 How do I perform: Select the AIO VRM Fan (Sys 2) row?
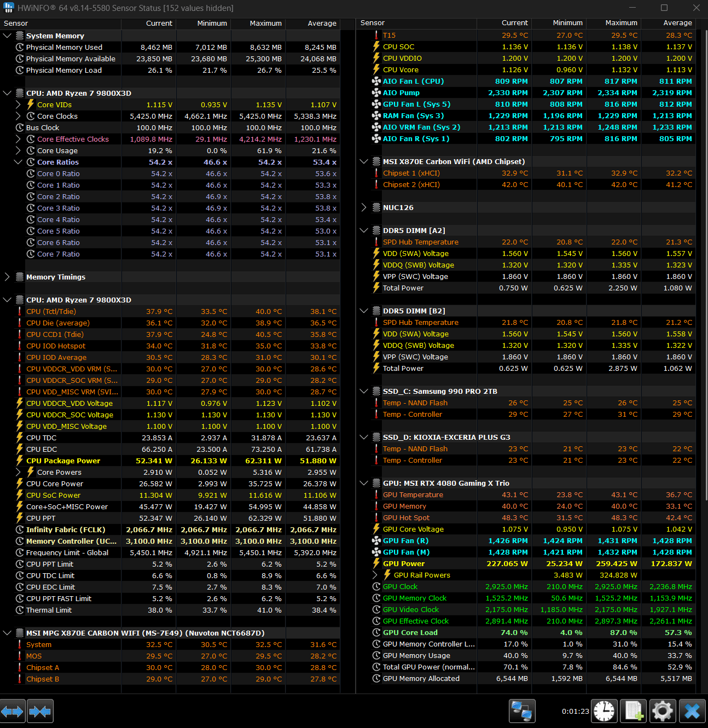526,127
